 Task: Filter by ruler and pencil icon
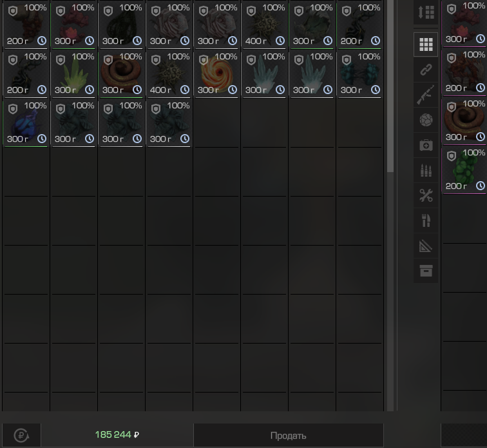[426, 246]
